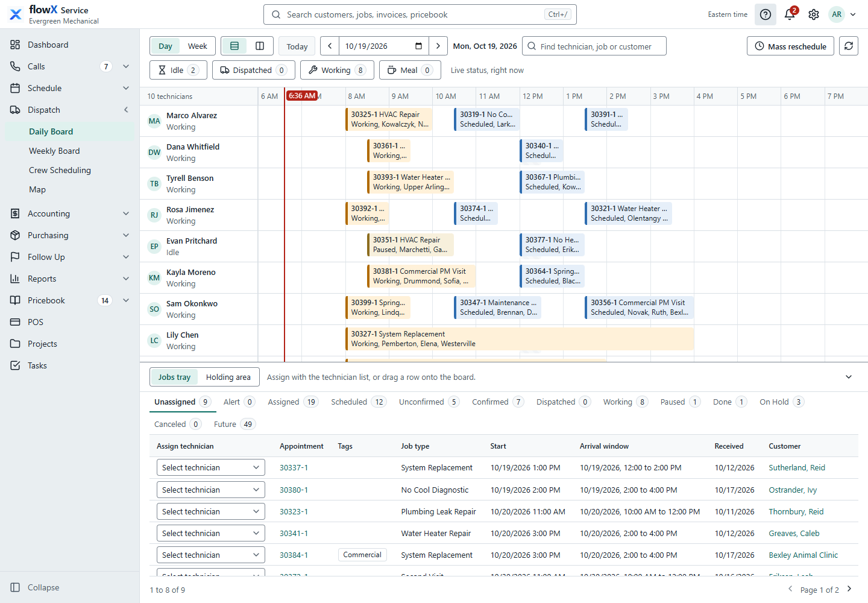Viewport: 868px width, 603px height.
Task: Switch to Week view
Action: coord(197,46)
